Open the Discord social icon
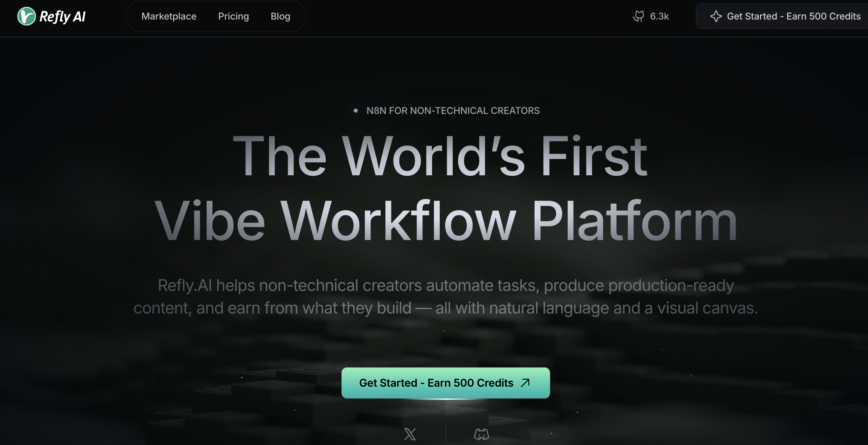 point(481,434)
